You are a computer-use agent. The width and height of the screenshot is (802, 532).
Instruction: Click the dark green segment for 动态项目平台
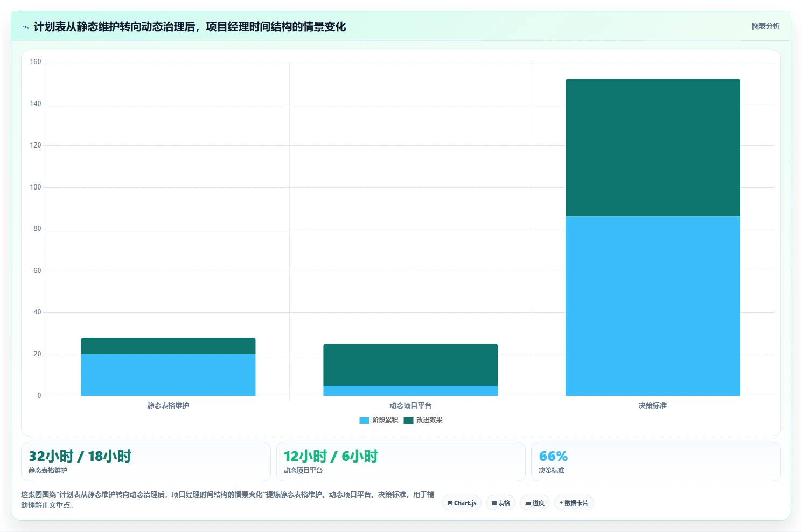pos(410,365)
